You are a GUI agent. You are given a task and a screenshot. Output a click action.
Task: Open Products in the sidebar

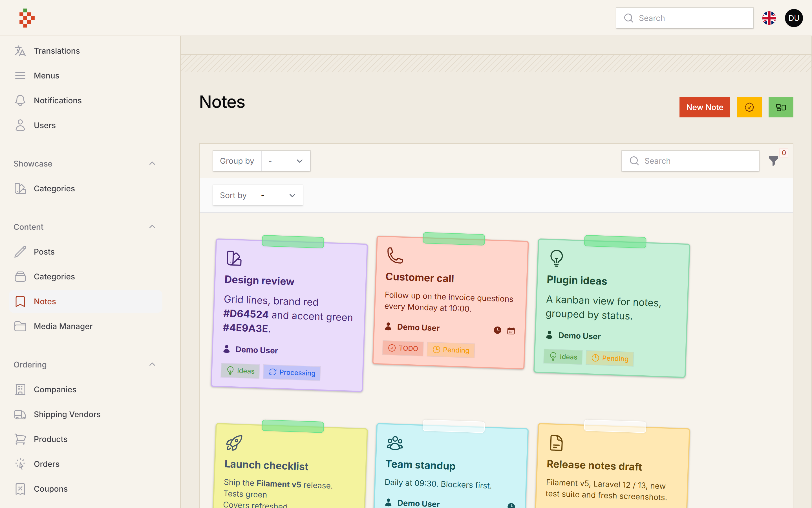pyautogui.click(x=86, y=439)
